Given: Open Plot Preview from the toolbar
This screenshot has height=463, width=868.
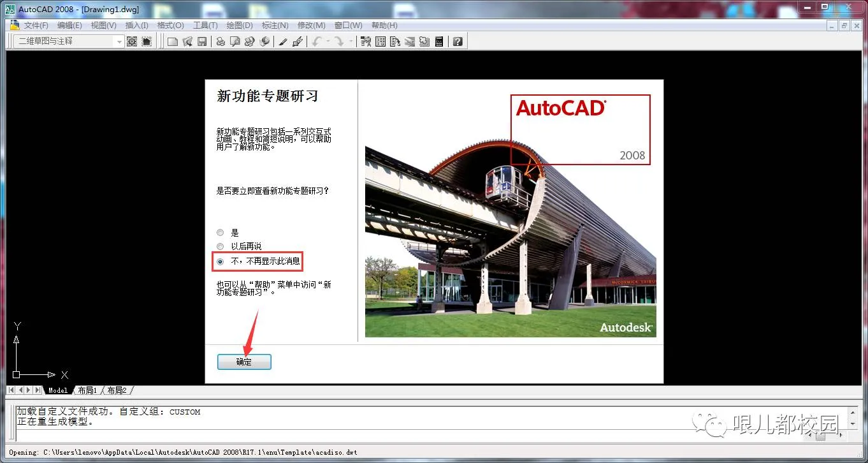Looking at the screenshot, I should click(235, 41).
